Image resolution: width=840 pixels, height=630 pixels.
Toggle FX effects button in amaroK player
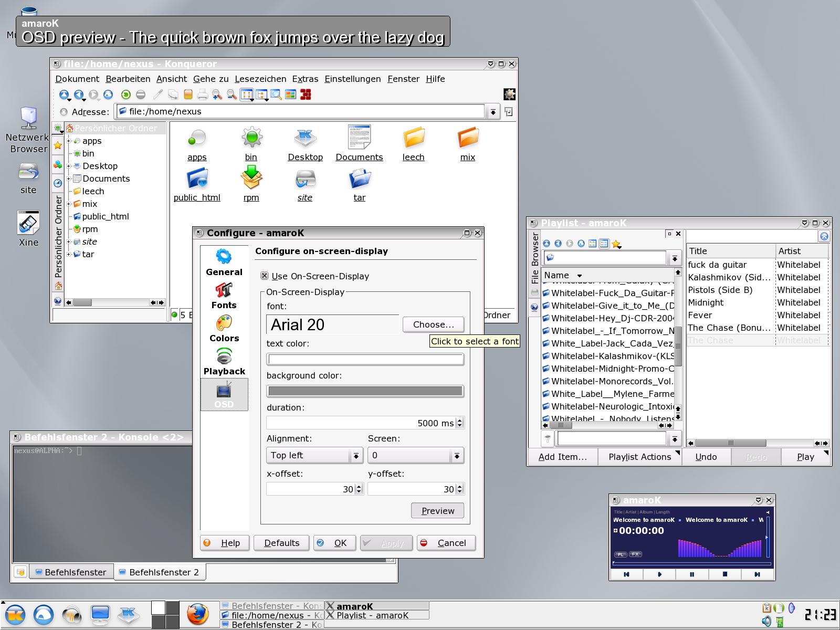point(635,554)
